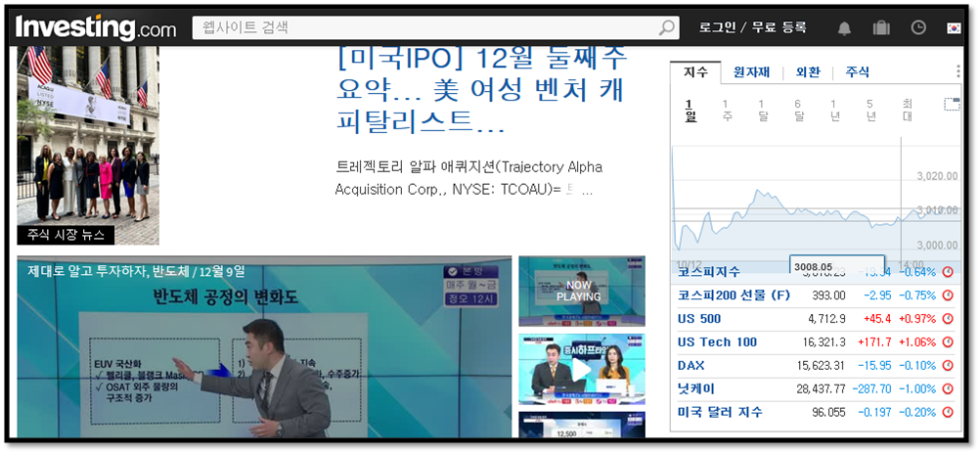This screenshot has height=454, width=980.
Task: Select the 원자재 tab
Action: (751, 71)
